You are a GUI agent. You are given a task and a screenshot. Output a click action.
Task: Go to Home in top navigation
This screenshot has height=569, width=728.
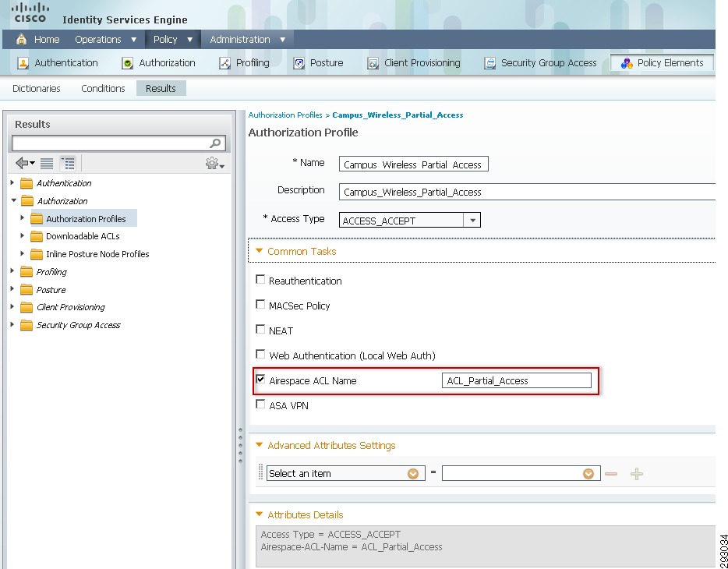pos(47,40)
